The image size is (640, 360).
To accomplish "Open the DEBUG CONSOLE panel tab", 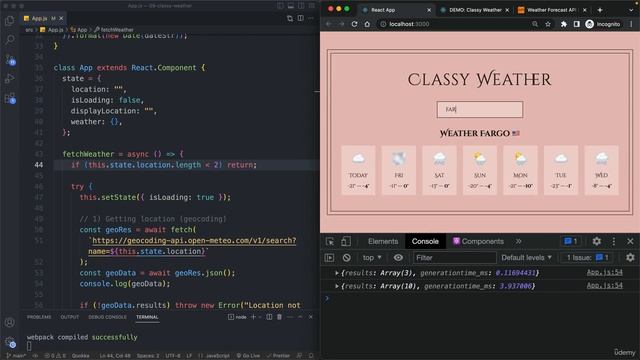I will coord(107,317).
